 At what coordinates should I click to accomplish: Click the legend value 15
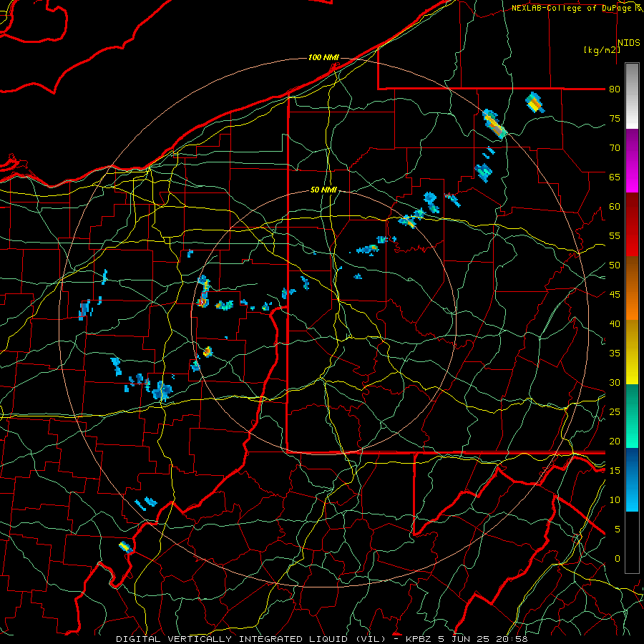pyautogui.click(x=615, y=471)
